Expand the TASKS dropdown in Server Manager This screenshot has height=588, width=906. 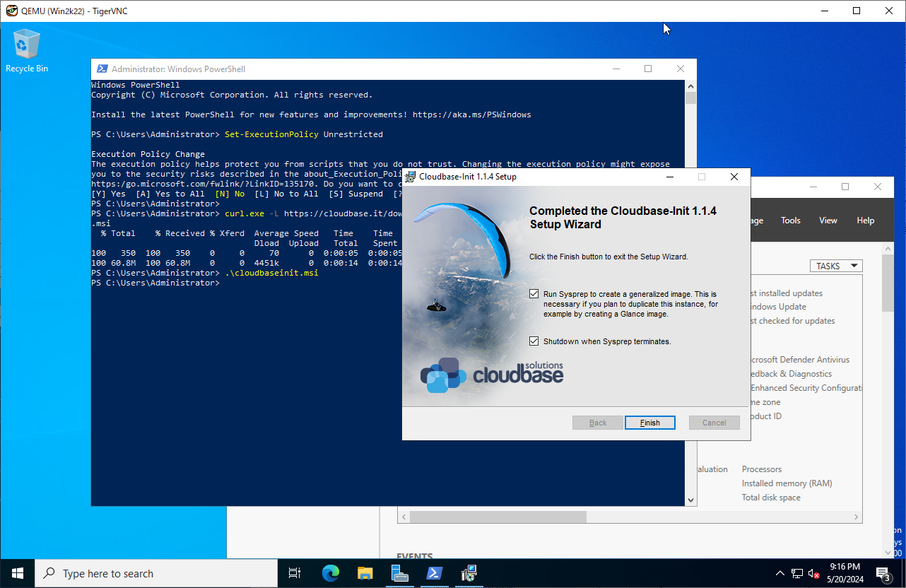pyautogui.click(x=836, y=266)
